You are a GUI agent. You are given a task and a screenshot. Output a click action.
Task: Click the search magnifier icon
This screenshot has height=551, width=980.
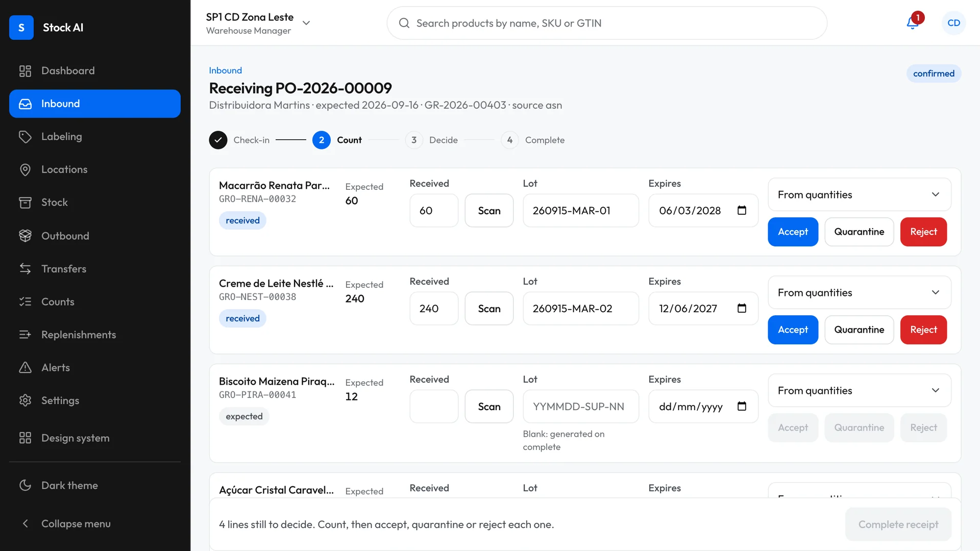[x=404, y=23]
